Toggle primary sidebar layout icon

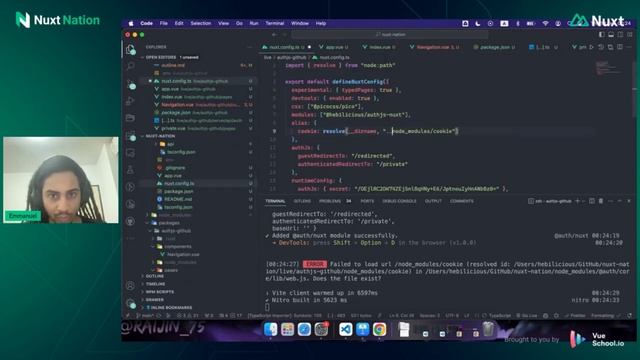click(602, 35)
